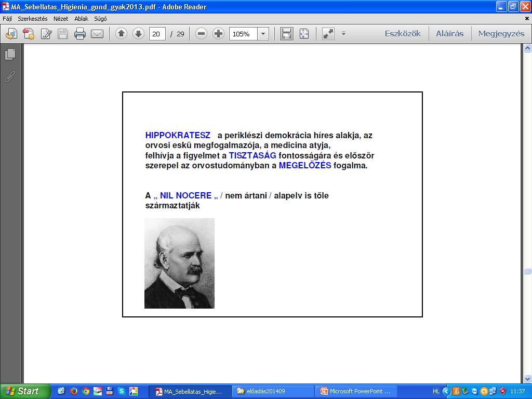
Task: Click the zoom percentage field showing 105%
Action: tap(243, 34)
